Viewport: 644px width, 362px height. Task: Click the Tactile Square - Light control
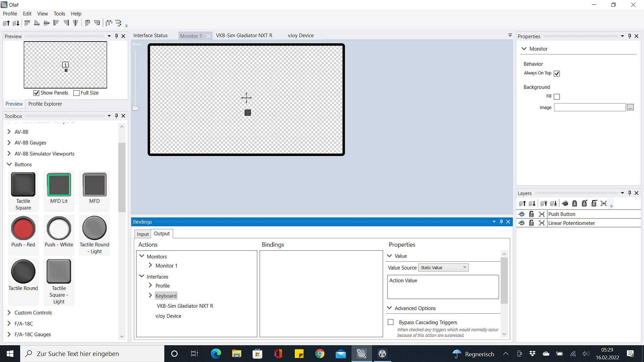59,282
